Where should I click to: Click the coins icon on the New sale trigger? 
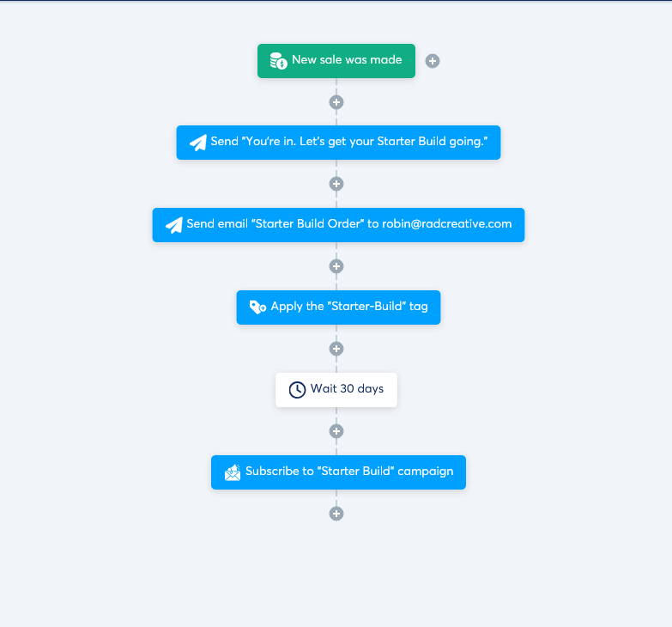278,61
